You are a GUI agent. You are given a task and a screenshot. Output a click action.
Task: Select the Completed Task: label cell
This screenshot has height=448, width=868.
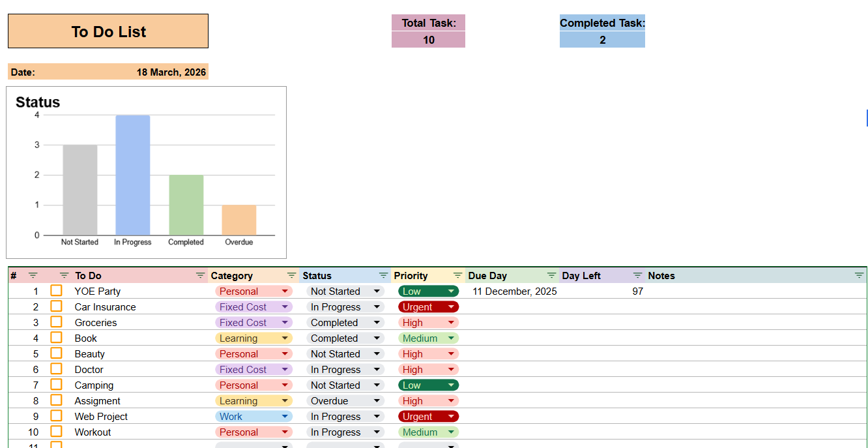(x=603, y=23)
